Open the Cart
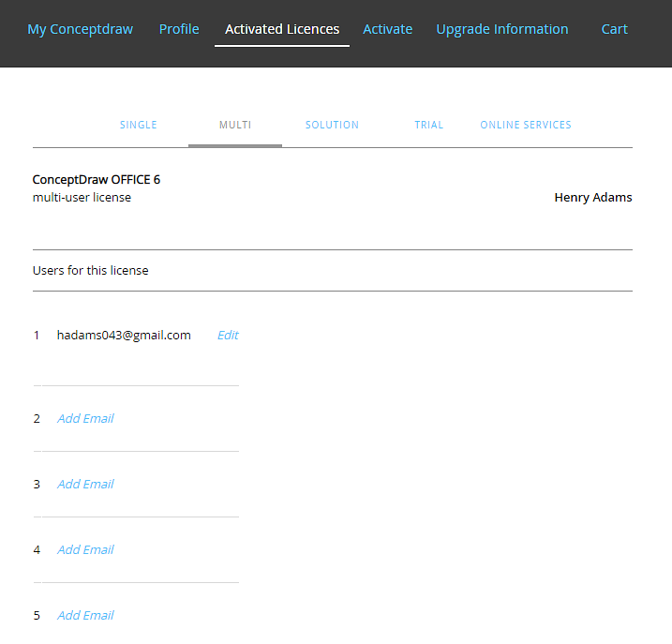 pyautogui.click(x=614, y=29)
